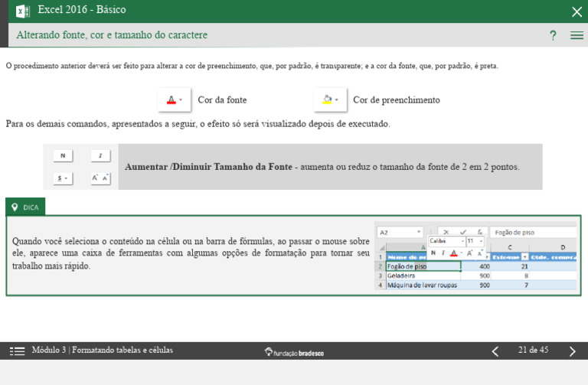Screen dimensions: 588x385
Task: Open the module index list icon
Action: point(17,351)
